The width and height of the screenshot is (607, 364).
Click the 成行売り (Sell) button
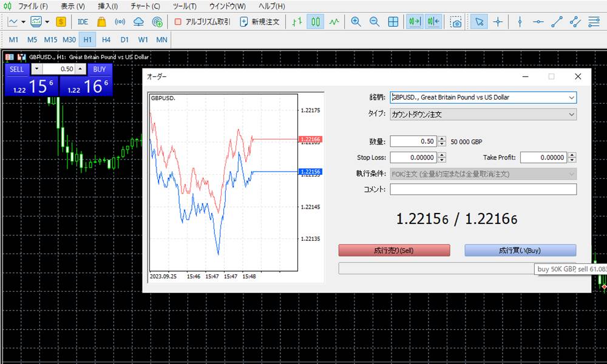point(394,251)
